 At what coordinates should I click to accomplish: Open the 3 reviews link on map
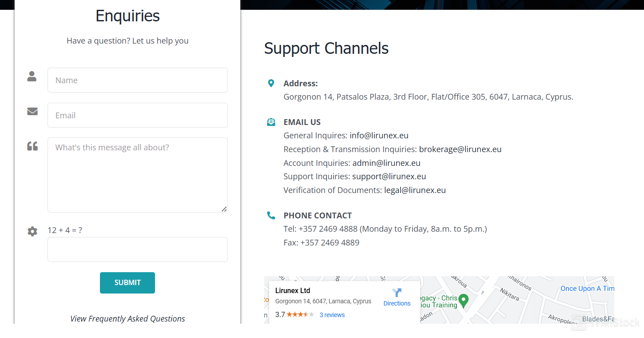tap(332, 315)
